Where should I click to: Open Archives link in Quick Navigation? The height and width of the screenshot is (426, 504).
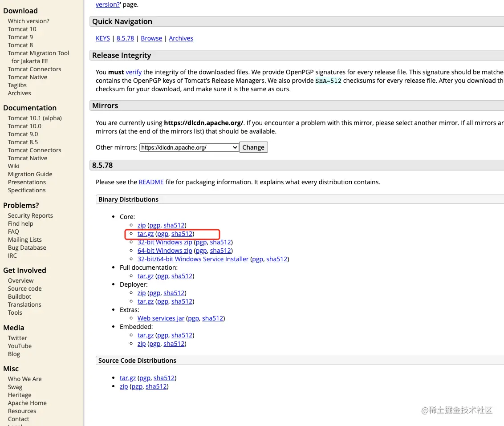[x=181, y=38]
